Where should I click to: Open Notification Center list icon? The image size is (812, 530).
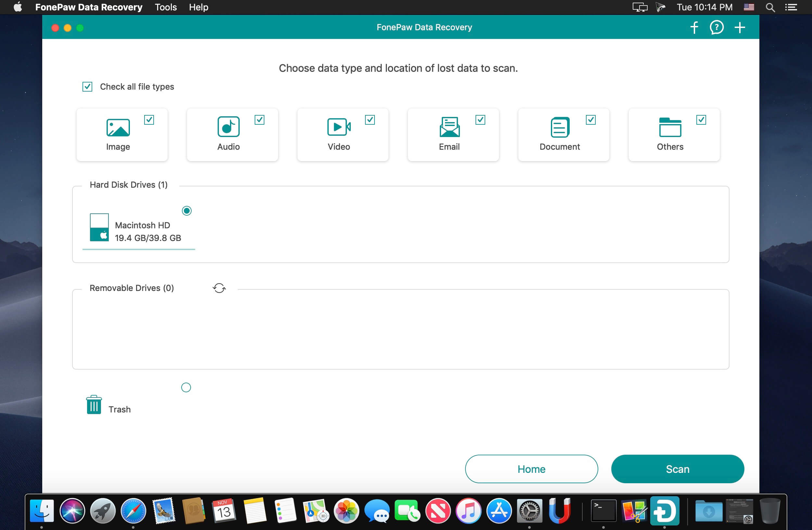[x=791, y=7]
